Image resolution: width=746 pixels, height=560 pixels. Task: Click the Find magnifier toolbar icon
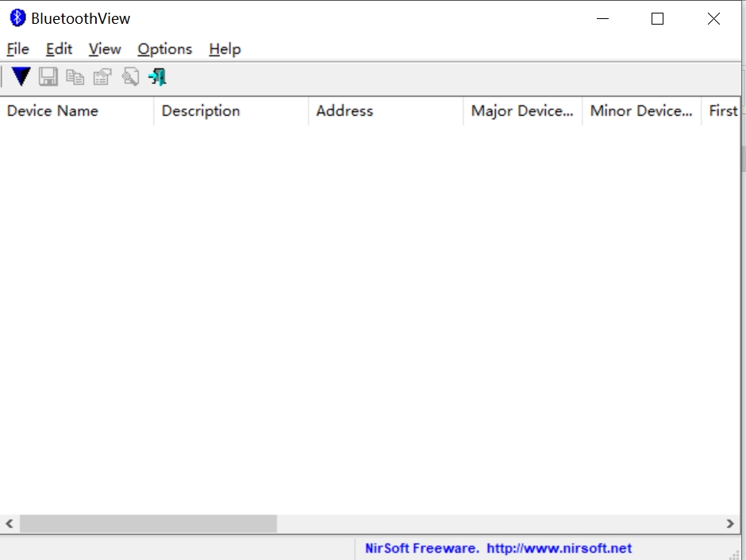coord(130,76)
